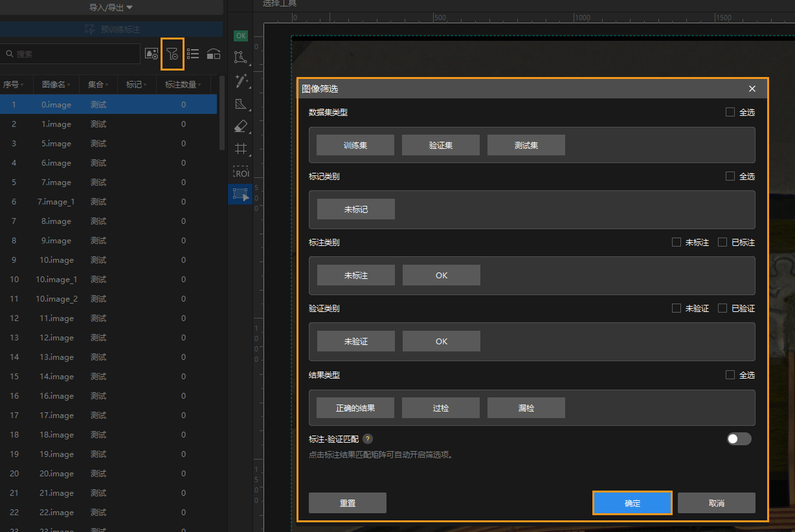The width and height of the screenshot is (795, 532).
Task: Select the 未标记 filter button
Action: point(356,209)
